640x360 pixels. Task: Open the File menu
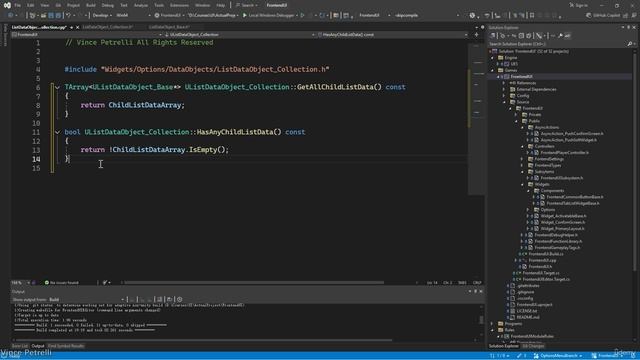click(17, 5)
